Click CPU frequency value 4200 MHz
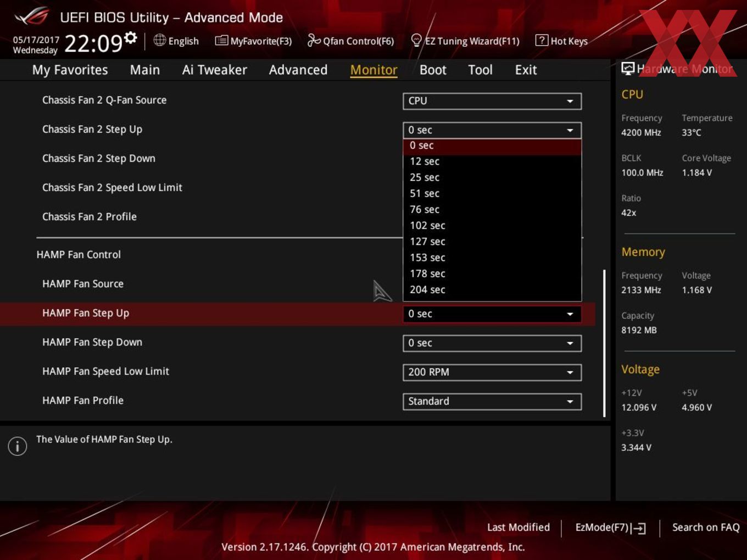This screenshot has width=747, height=560. (x=641, y=132)
